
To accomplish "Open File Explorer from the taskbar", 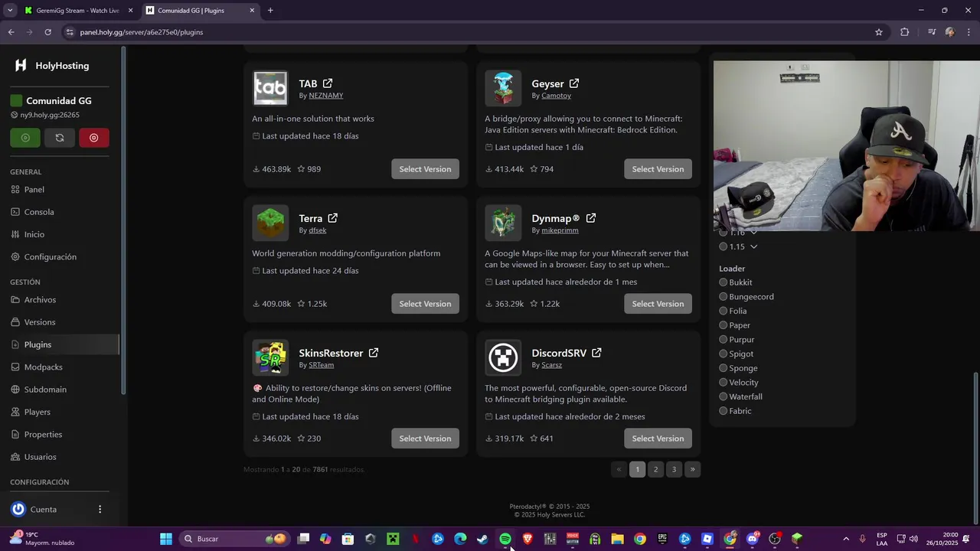I will coord(617,539).
